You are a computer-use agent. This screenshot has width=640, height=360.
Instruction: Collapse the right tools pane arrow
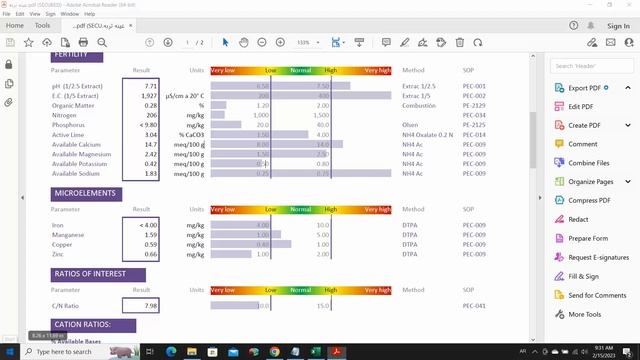tap(540, 198)
